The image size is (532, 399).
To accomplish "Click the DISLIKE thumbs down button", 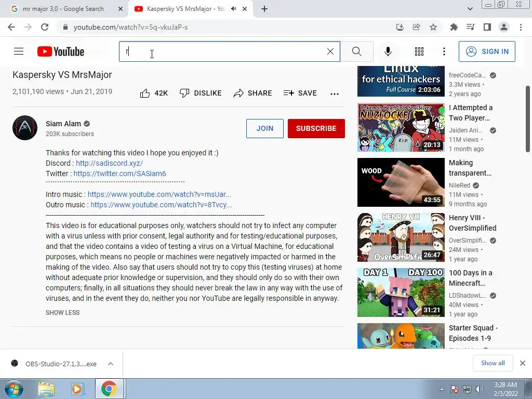I will [201, 94].
